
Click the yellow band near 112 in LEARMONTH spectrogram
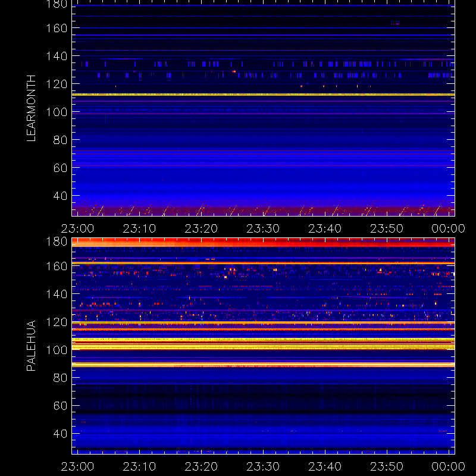point(263,95)
